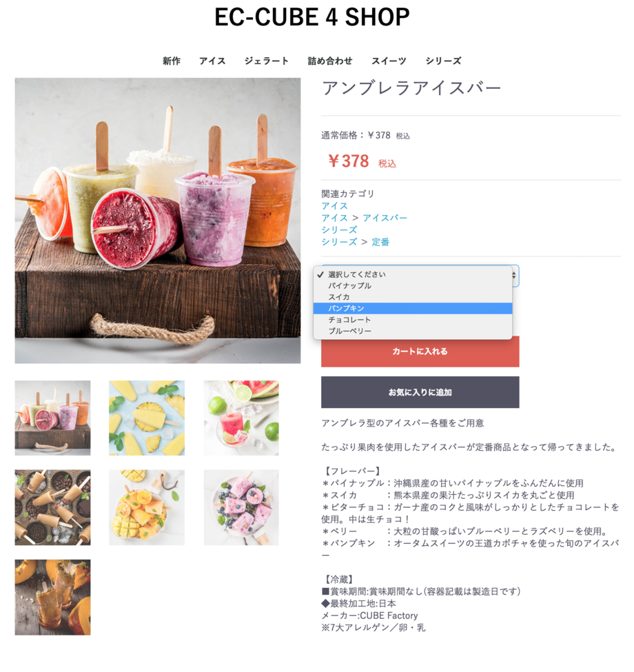Viewport: 634px width, 672px height.
Task: Go to the ジェラート category menu
Action: point(266,61)
